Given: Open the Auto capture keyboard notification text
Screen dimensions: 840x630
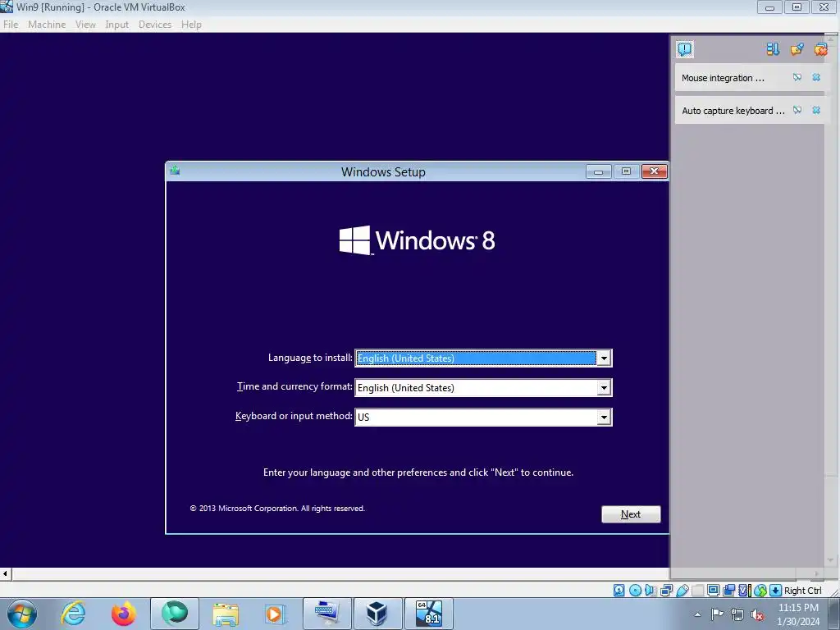Looking at the screenshot, I should click(x=733, y=111).
